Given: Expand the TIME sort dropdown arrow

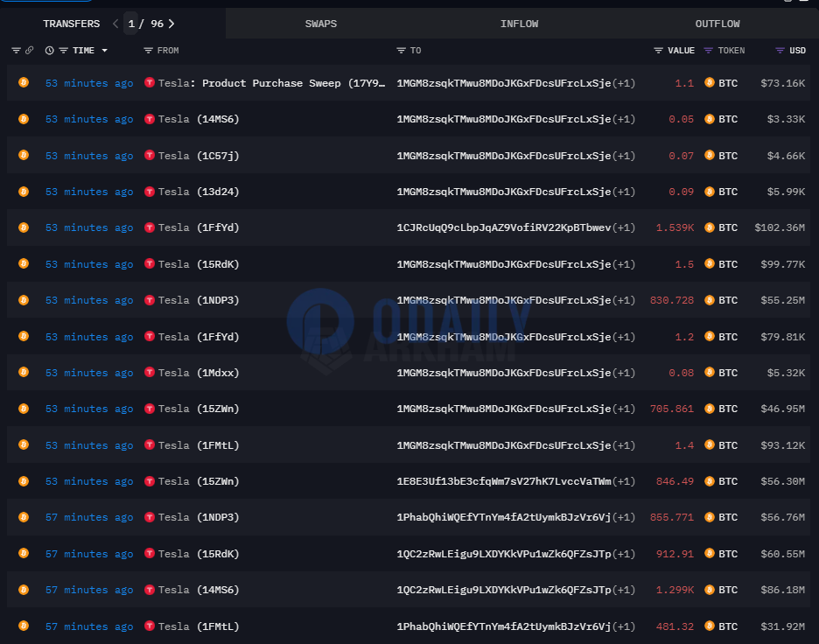Looking at the screenshot, I should click(x=104, y=51).
